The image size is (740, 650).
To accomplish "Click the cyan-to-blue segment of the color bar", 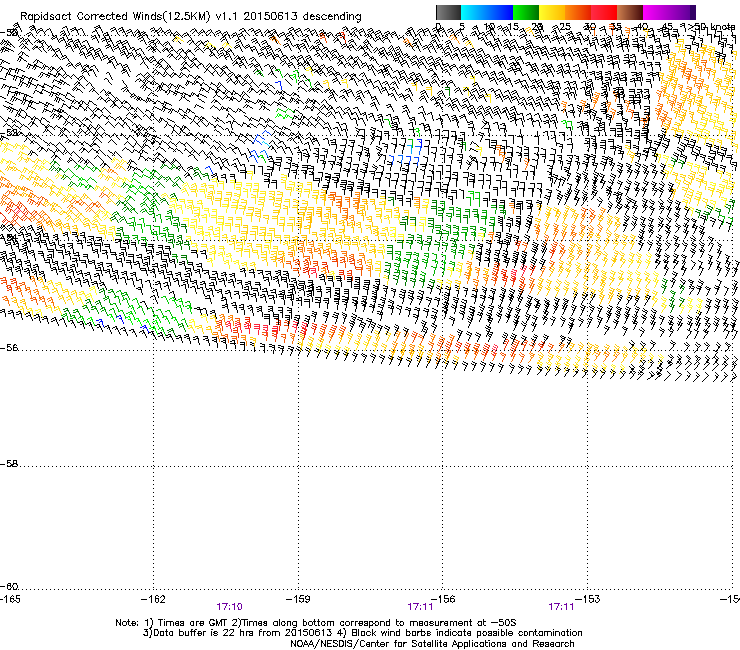I will [x=487, y=12].
